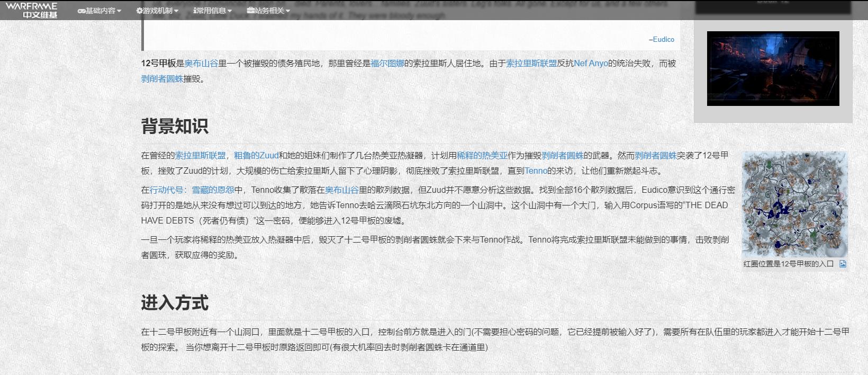Open 剥削者圆蛛 link after 然而
The image size is (868, 375).
click(655, 155)
